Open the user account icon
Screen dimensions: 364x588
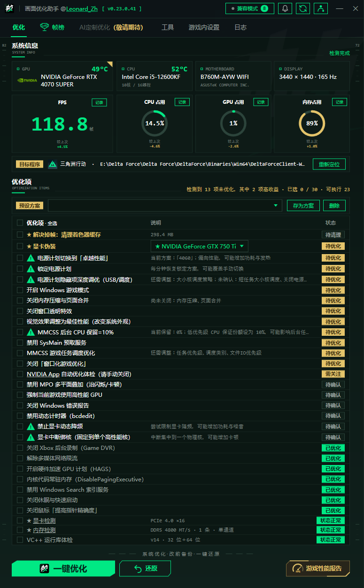(x=321, y=8)
